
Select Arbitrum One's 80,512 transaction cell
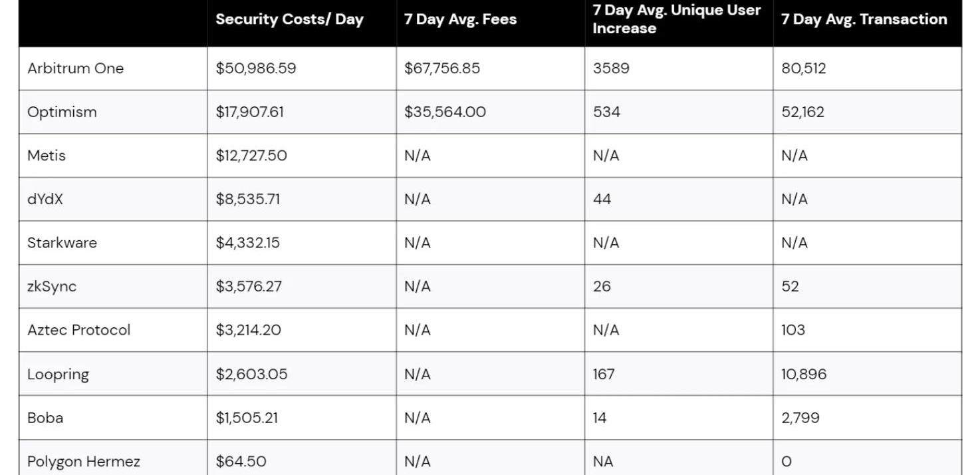804,69
